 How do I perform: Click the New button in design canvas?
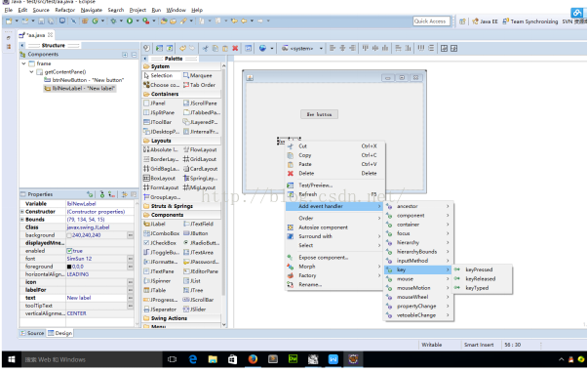pyautogui.click(x=319, y=114)
